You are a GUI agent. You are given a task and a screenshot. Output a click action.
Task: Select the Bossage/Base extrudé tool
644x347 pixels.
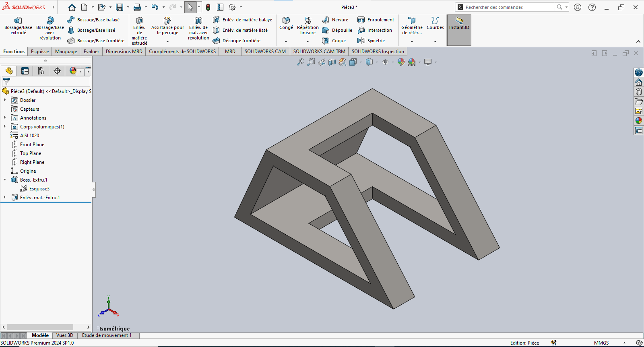[18, 26]
